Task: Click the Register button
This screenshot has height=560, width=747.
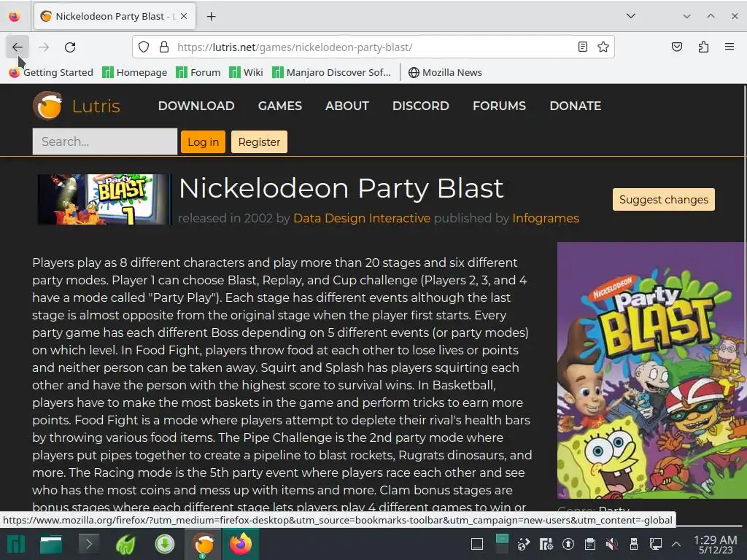Action: (x=259, y=142)
